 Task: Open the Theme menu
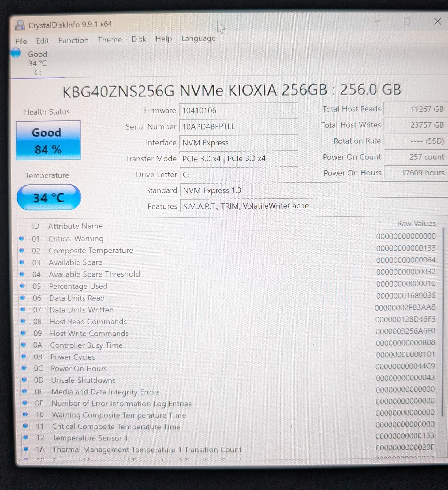pyautogui.click(x=110, y=40)
